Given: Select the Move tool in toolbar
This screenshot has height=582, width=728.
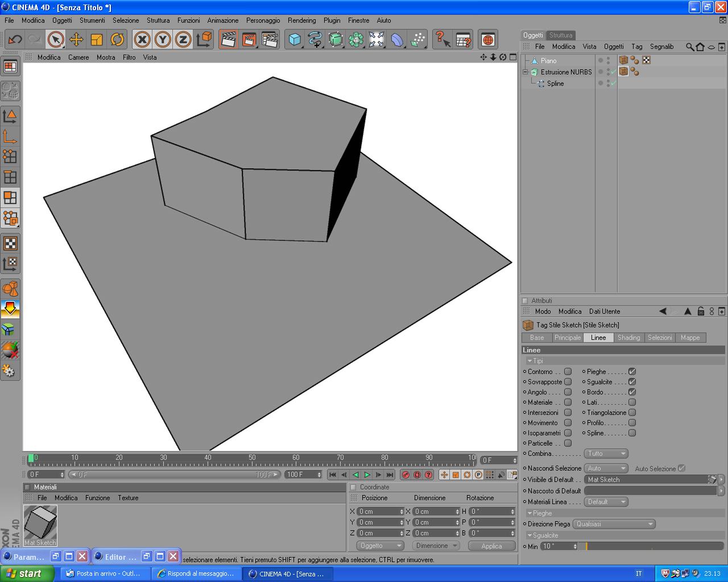Looking at the screenshot, I should point(76,39).
